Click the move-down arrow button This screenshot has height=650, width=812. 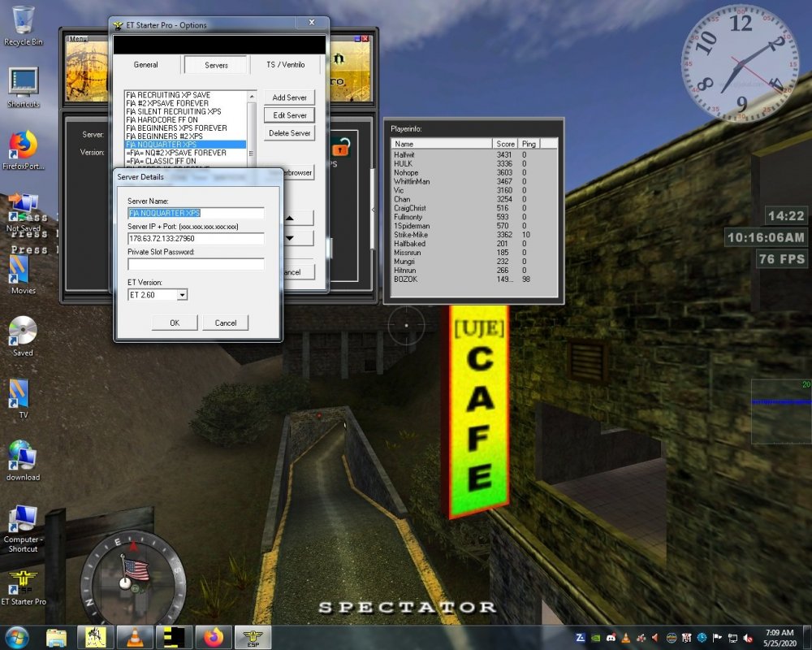coord(299,238)
